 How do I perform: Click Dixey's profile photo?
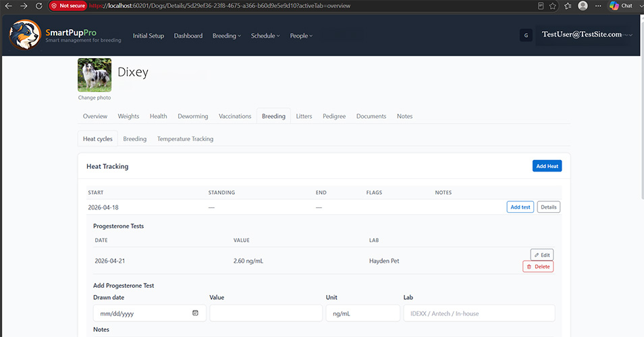pyautogui.click(x=95, y=75)
